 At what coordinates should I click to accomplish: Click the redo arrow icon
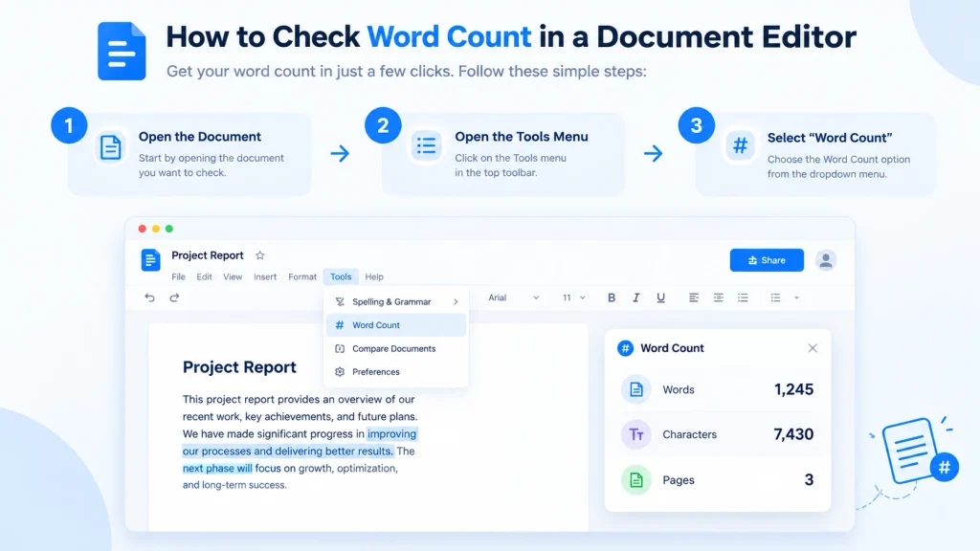(x=174, y=298)
